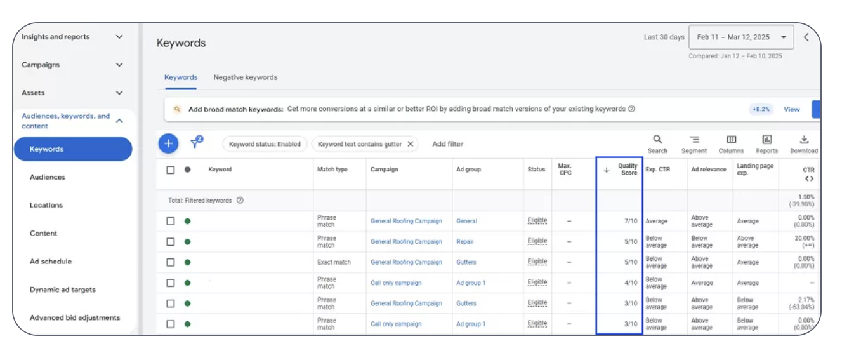Image resolution: width=868 pixels, height=353 pixels.
Task: Open the Reports icon
Action: coord(766,140)
